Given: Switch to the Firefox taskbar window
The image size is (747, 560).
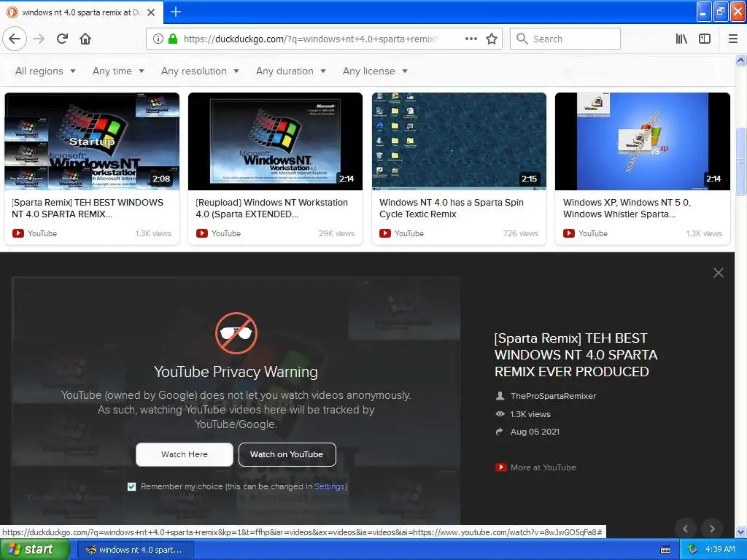Looking at the screenshot, I should [135, 550].
